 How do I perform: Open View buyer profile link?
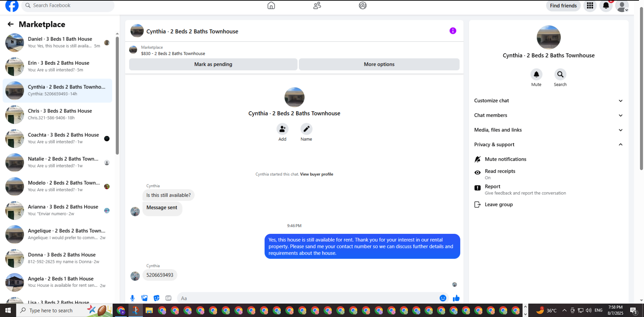pos(317,174)
